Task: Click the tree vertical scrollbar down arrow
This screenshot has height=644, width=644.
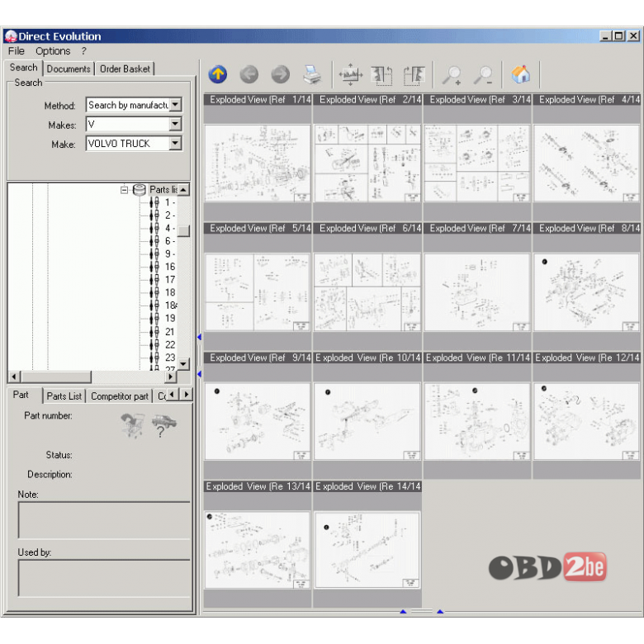Action: pyautogui.click(x=183, y=364)
